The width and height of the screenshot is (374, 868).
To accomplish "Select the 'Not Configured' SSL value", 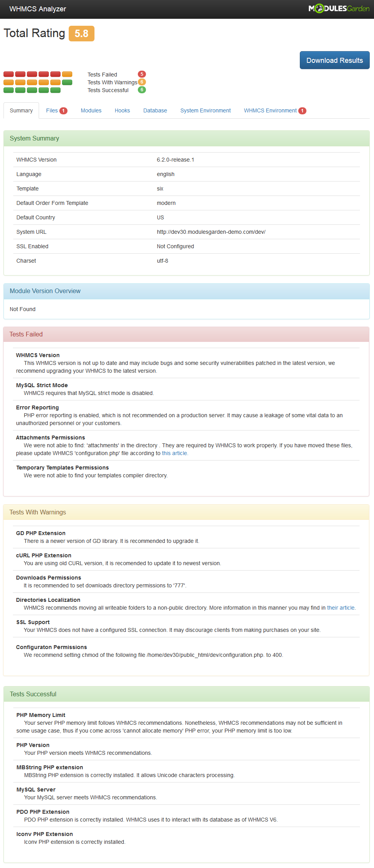I will click(175, 246).
